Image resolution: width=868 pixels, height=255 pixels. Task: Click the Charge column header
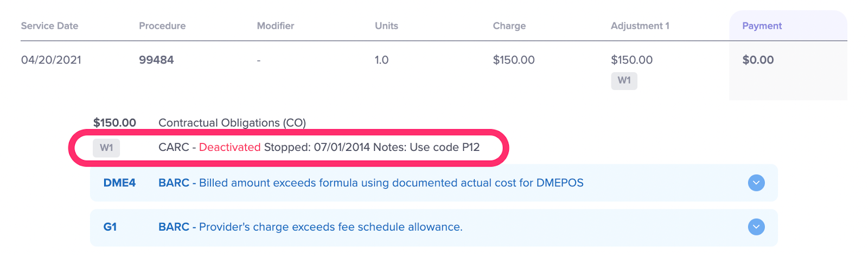[509, 25]
